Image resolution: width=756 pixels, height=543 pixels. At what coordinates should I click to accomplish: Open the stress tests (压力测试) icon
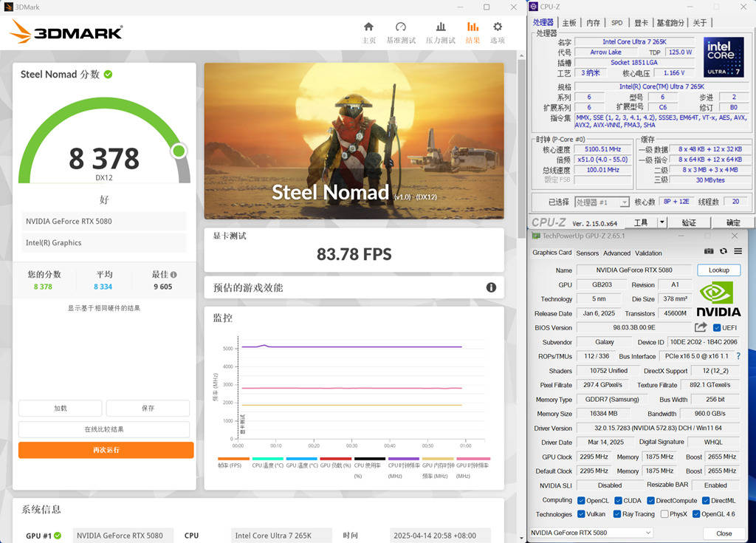[x=441, y=27]
